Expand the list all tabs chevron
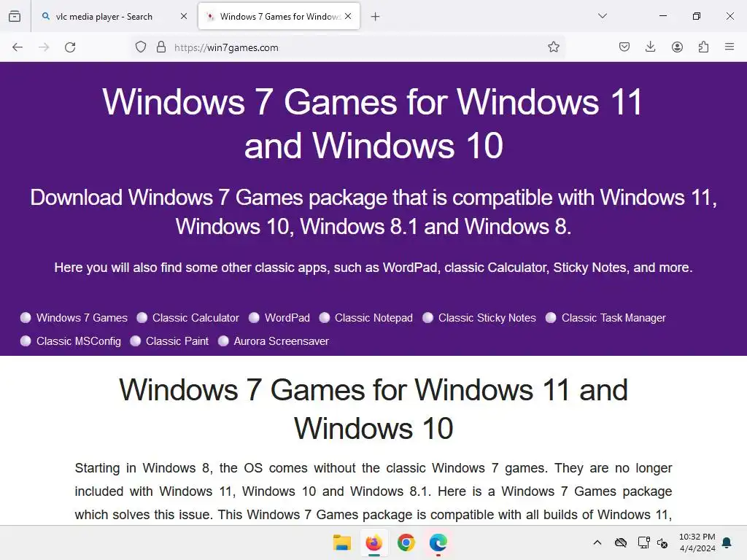Viewport: 747px width, 560px height. (602, 16)
